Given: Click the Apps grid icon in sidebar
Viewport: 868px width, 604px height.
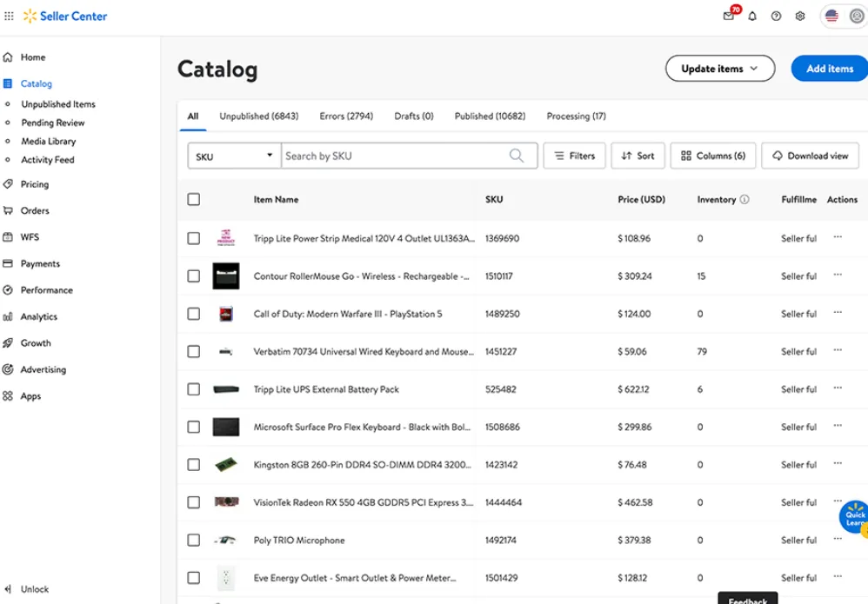Looking at the screenshot, I should pos(8,396).
